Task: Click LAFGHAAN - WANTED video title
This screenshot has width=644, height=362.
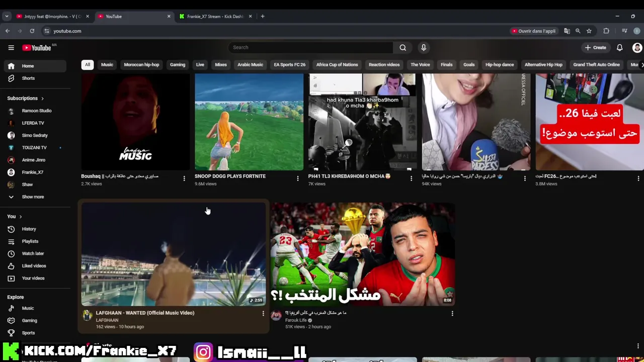Action: pyautogui.click(x=145, y=313)
